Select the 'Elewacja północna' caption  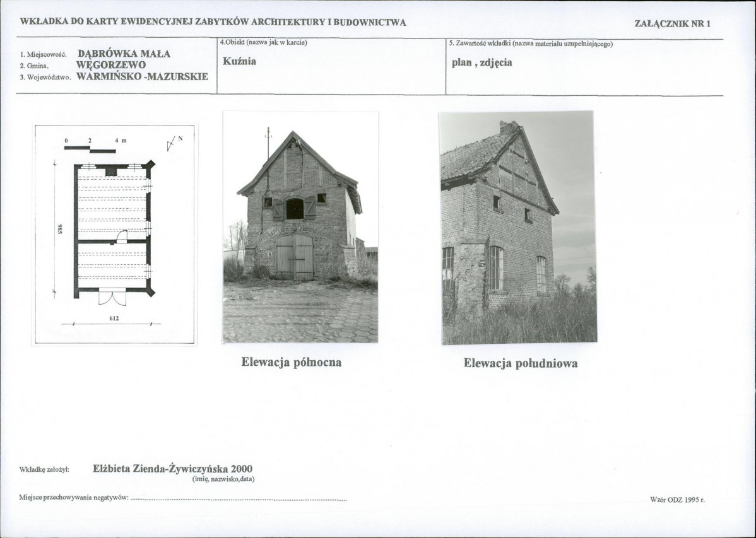291,363
